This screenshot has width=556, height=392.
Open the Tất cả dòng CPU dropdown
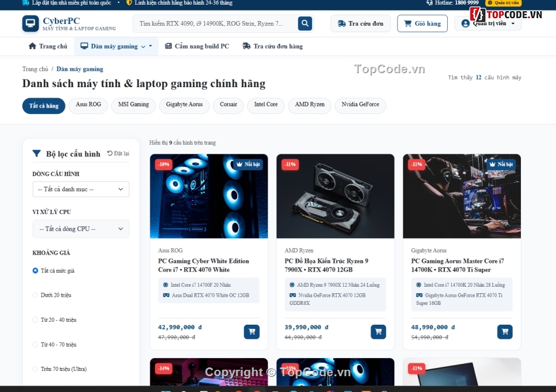click(81, 229)
